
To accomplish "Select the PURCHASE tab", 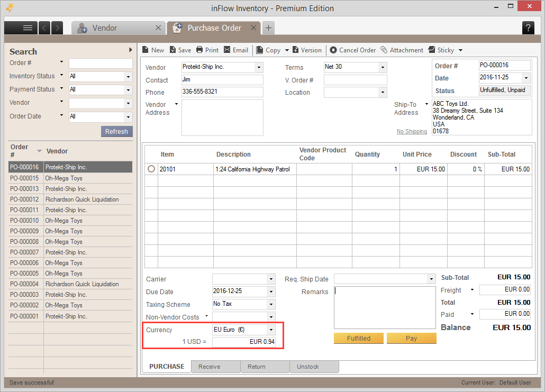I will coord(167,367).
